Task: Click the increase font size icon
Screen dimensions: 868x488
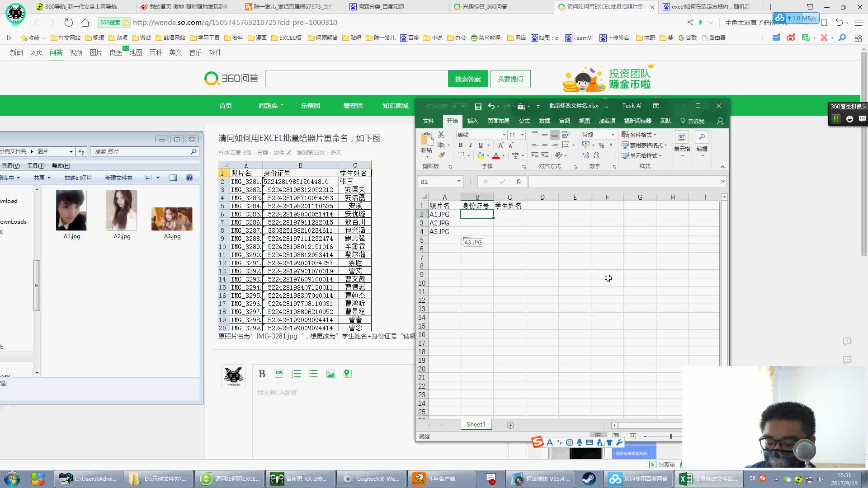Action: [500, 145]
